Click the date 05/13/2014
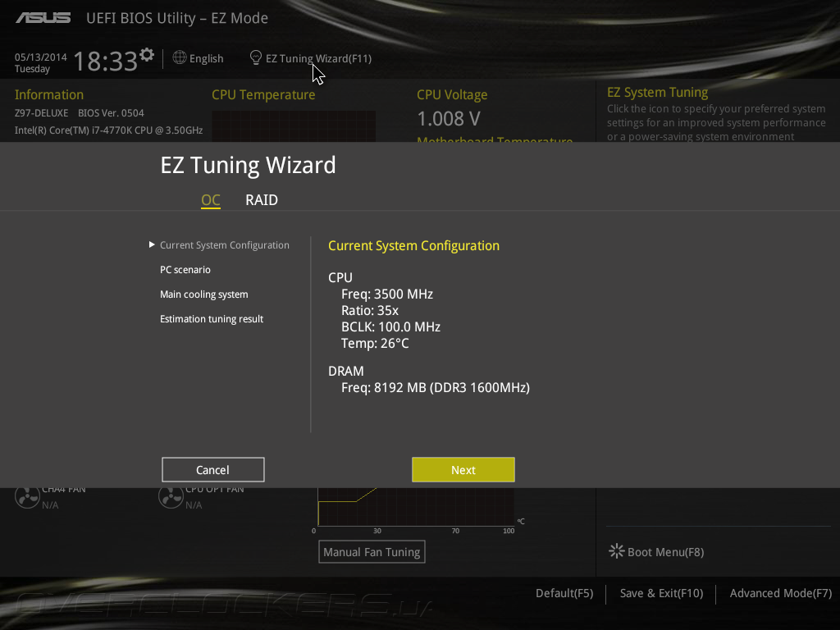840x630 pixels. click(x=41, y=57)
